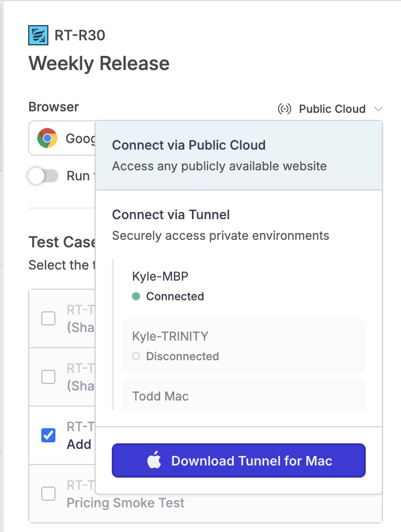Click the hollow Disconnected status circle
Image resolution: width=401 pixels, height=532 pixels.
(x=136, y=356)
